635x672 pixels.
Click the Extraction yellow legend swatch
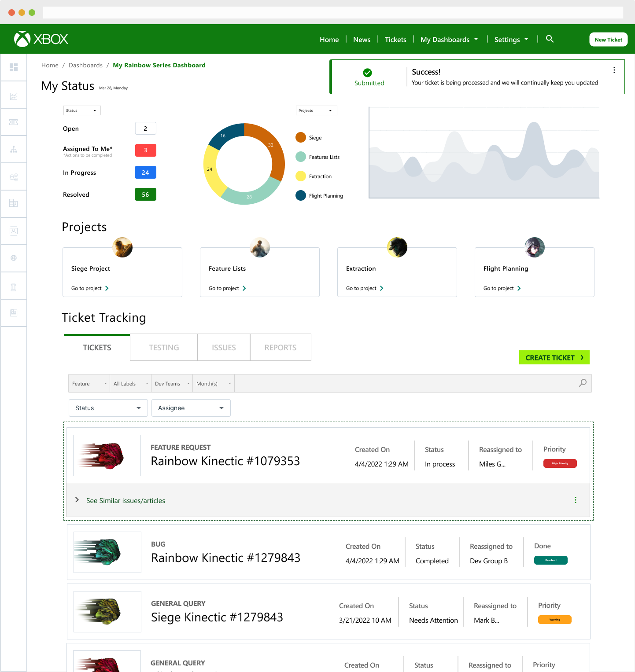[301, 176]
